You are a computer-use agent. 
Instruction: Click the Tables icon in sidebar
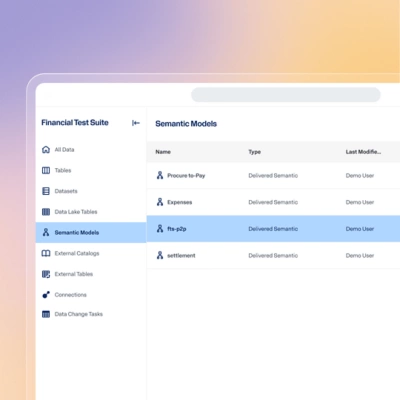tap(46, 170)
